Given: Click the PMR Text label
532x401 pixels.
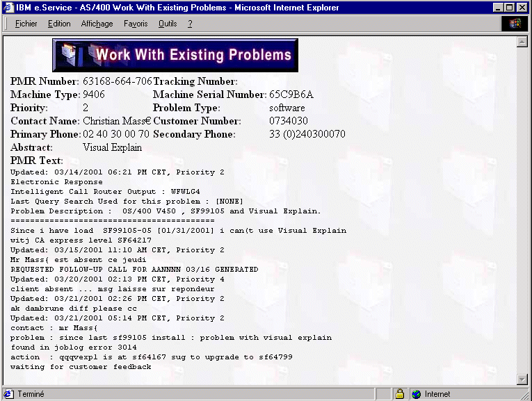Looking at the screenshot, I should pos(37,161).
